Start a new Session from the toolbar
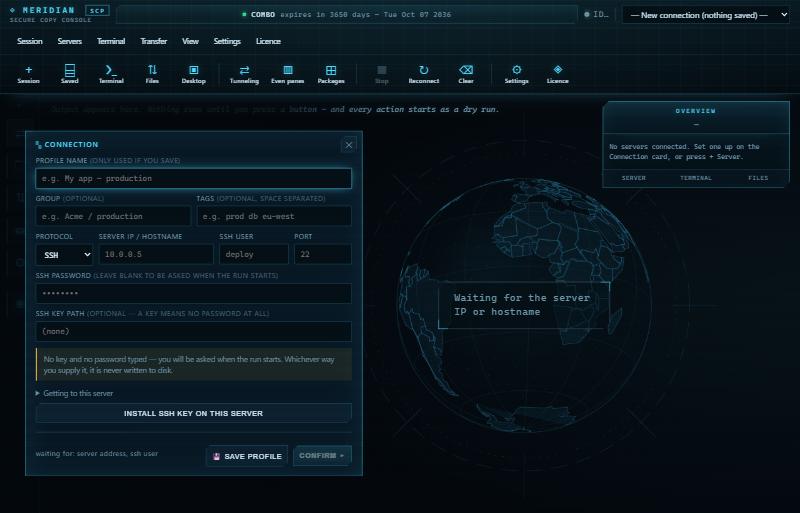800x513 pixels. [29, 74]
